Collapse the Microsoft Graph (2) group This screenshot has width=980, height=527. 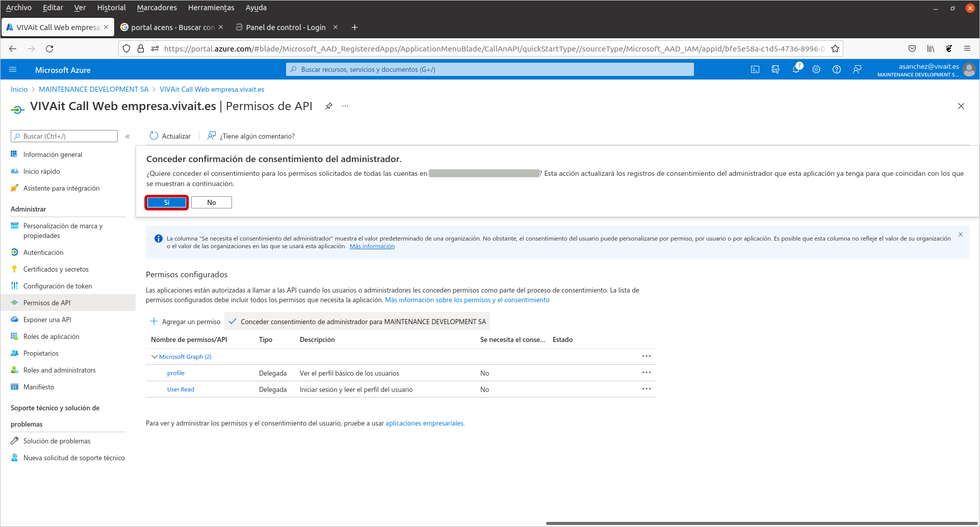[x=154, y=357]
